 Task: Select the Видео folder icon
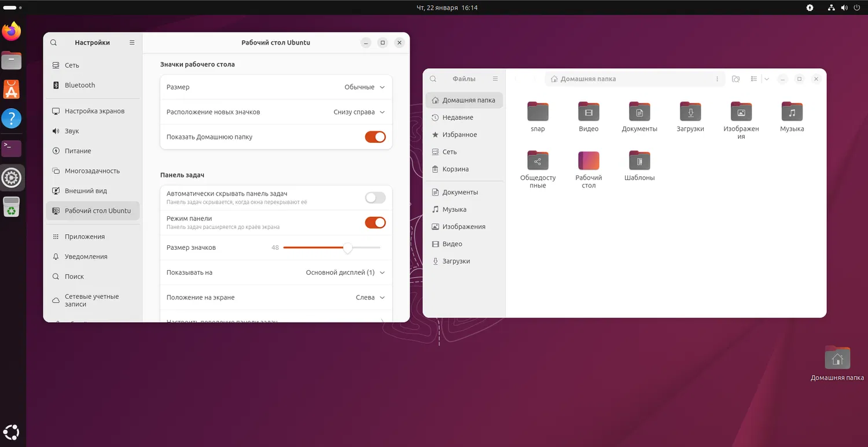click(x=589, y=112)
